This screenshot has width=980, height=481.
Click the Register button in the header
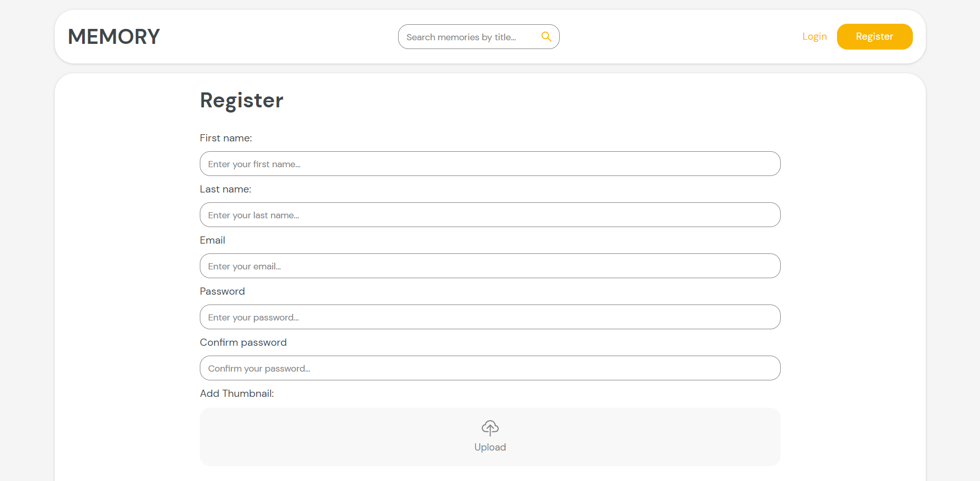874,36
